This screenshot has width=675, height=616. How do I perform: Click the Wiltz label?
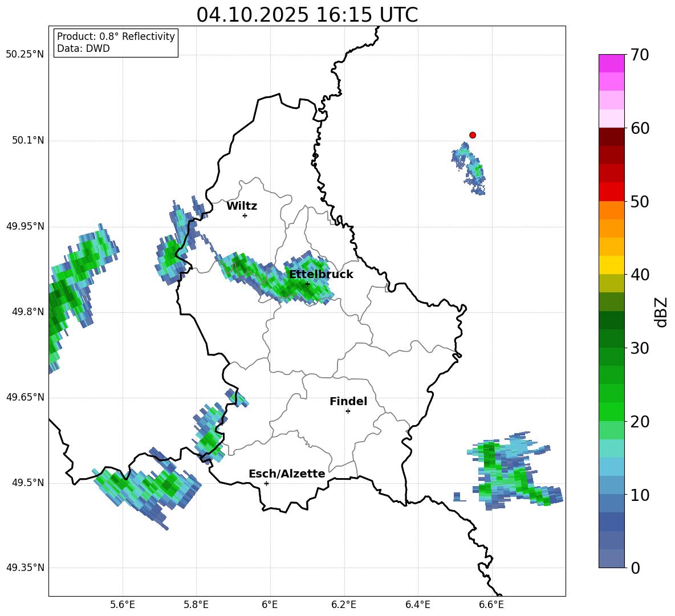[x=242, y=206]
